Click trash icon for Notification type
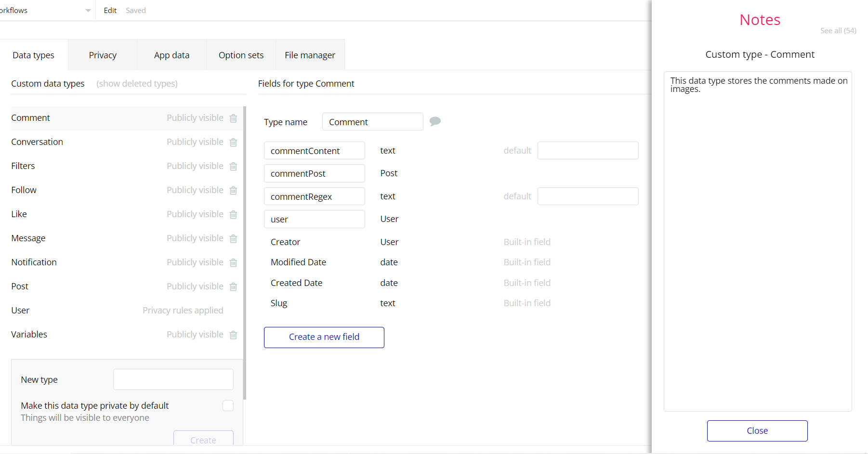This screenshot has height=454, width=868. 233,263
